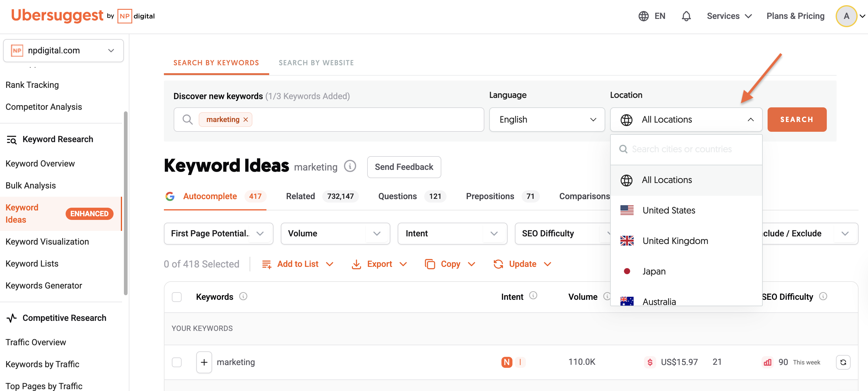Click the orange SEARCH button
This screenshot has height=391, width=868.
click(x=797, y=120)
